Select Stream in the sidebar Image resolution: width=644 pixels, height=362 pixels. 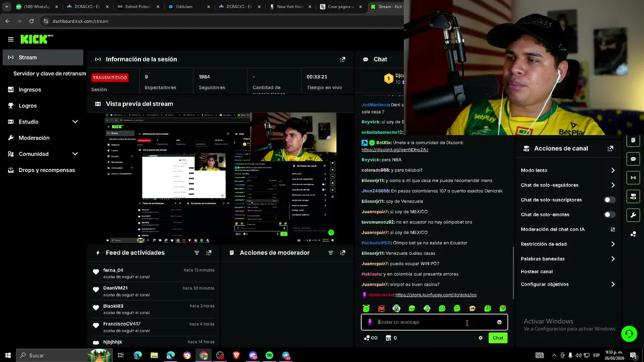tap(43, 57)
